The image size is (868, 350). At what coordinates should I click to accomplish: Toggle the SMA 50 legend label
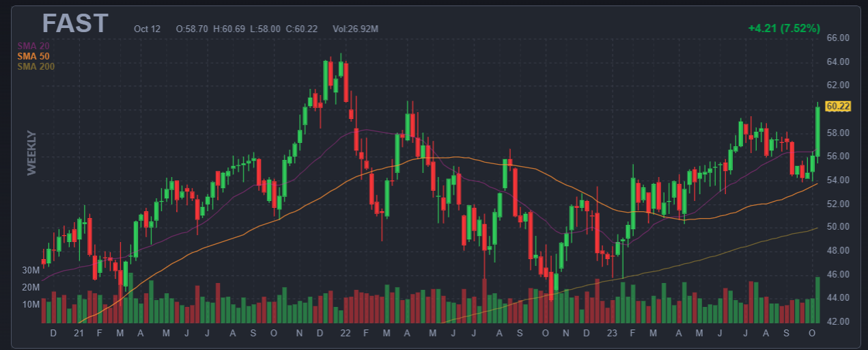(33, 56)
